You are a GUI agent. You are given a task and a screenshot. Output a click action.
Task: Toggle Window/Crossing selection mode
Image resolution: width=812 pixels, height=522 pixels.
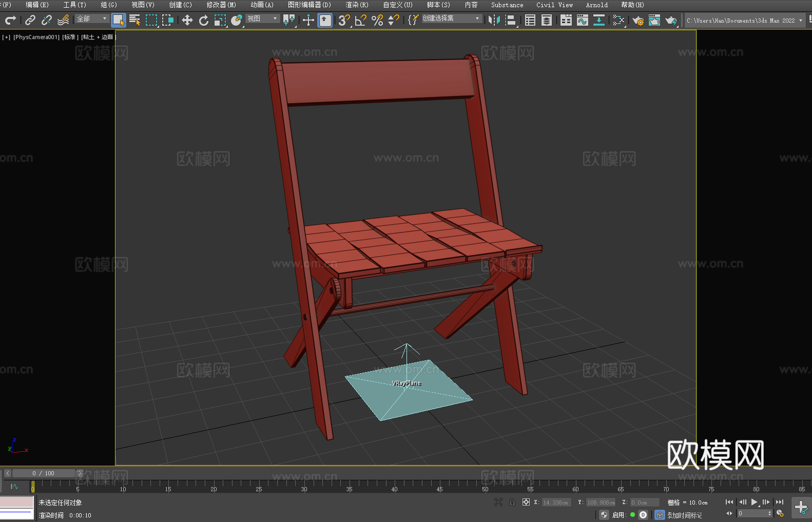tap(168, 20)
